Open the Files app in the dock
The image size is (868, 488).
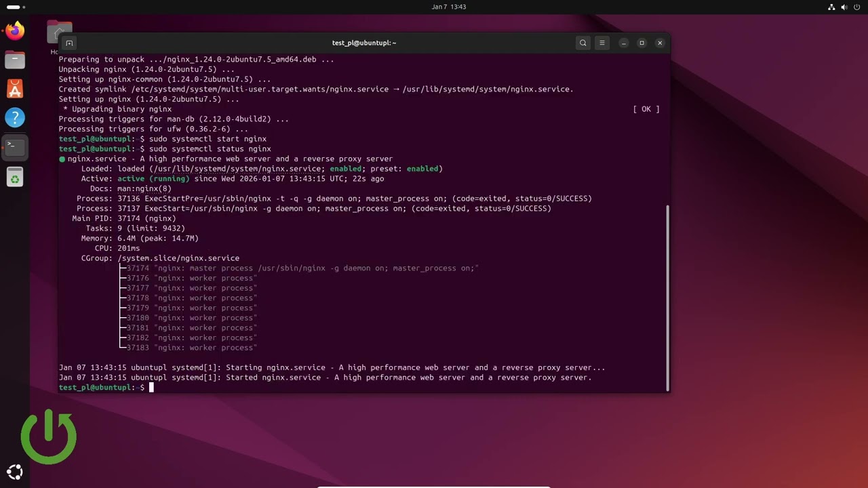point(15,60)
